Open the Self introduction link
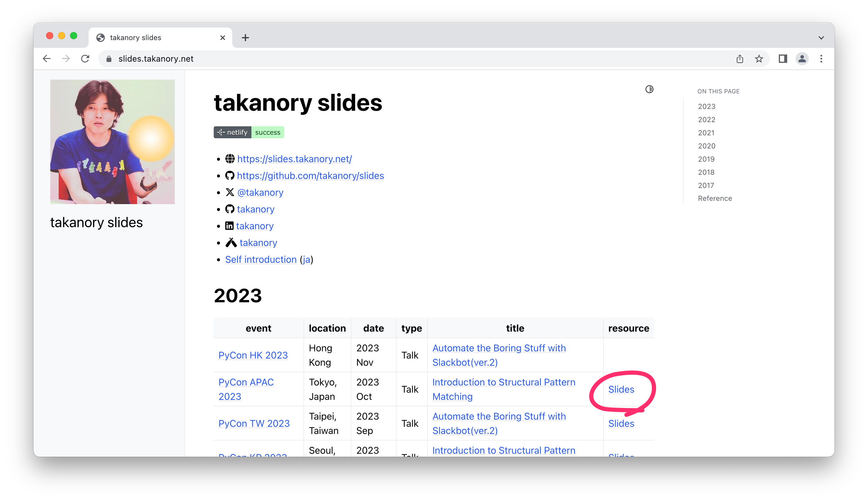The height and width of the screenshot is (501, 868). [261, 259]
